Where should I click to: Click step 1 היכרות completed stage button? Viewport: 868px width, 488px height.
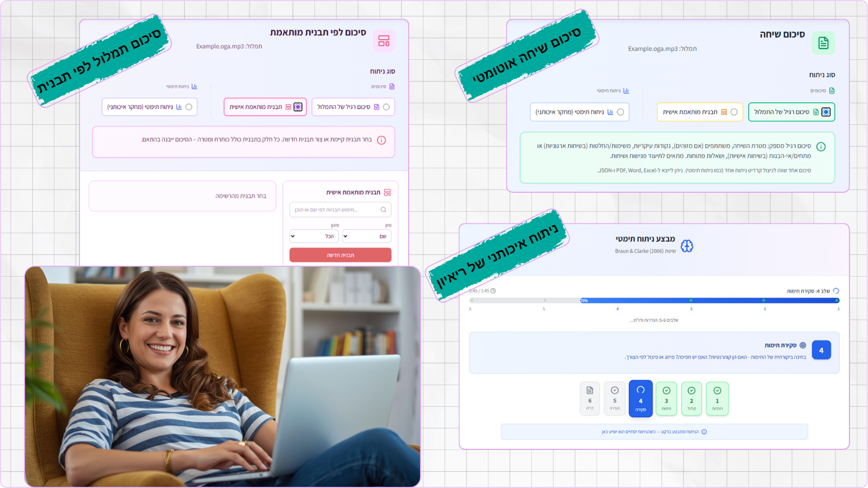coord(717,398)
